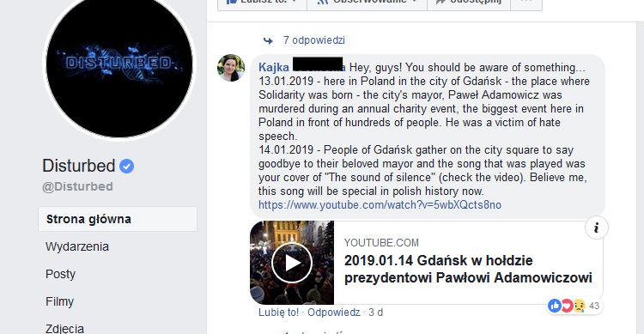Click Lubię to! under the comment
644x334 pixels.
[278, 313]
